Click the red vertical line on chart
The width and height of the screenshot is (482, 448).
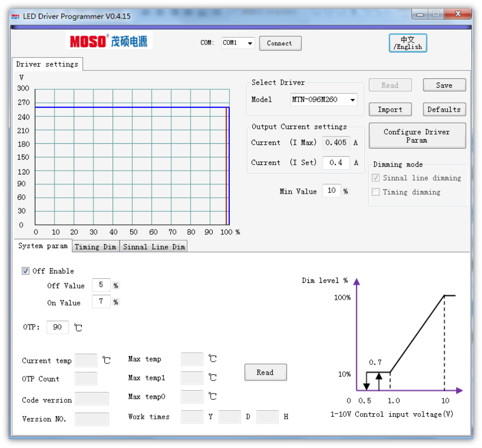point(227,166)
